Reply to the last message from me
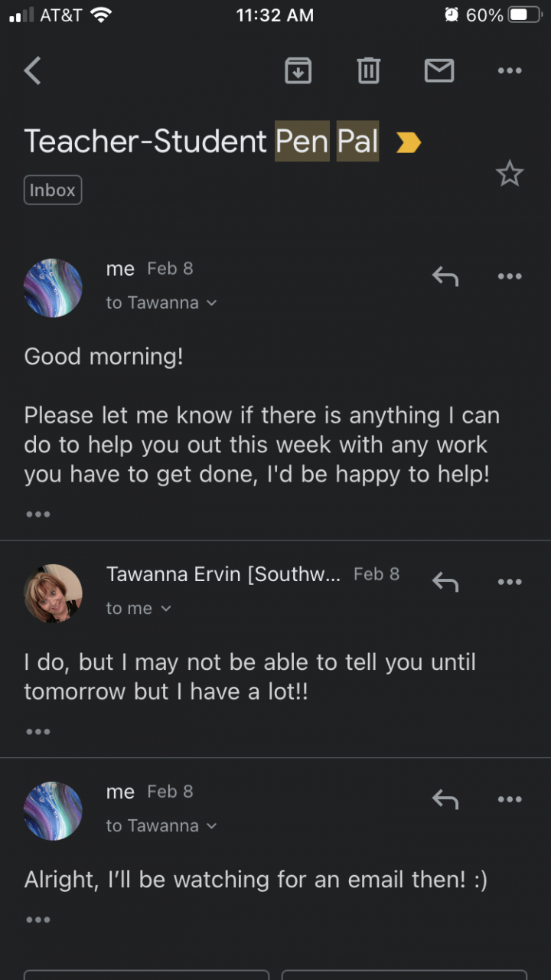 pyautogui.click(x=445, y=799)
